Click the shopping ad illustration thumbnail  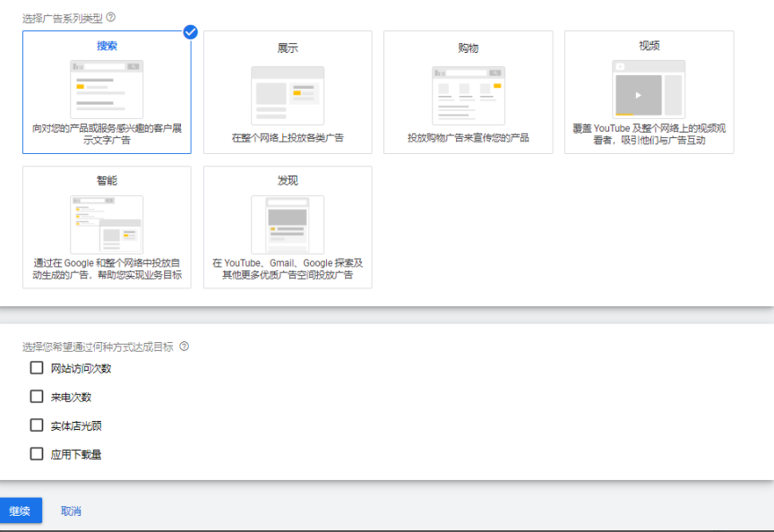(x=469, y=96)
